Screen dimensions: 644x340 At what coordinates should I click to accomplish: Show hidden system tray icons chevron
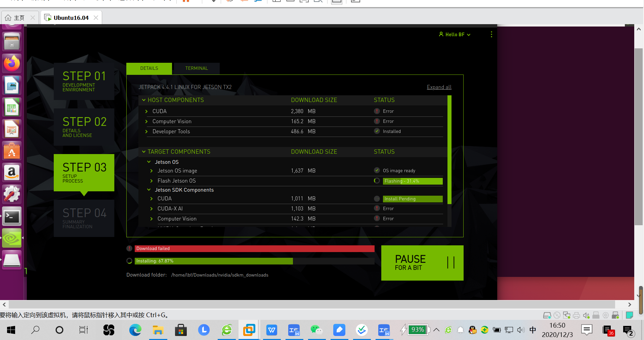[436, 330]
